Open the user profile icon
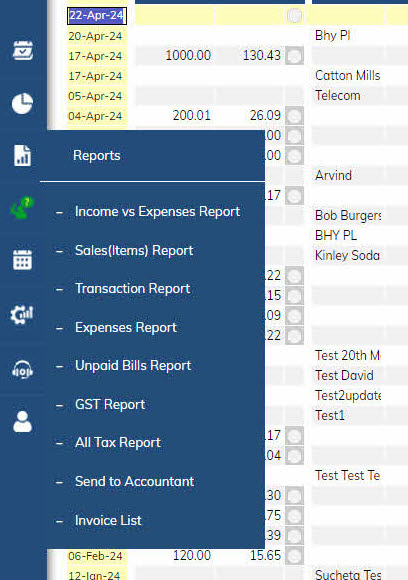The width and height of the screenshot is (408, 580). pos(22,422)
